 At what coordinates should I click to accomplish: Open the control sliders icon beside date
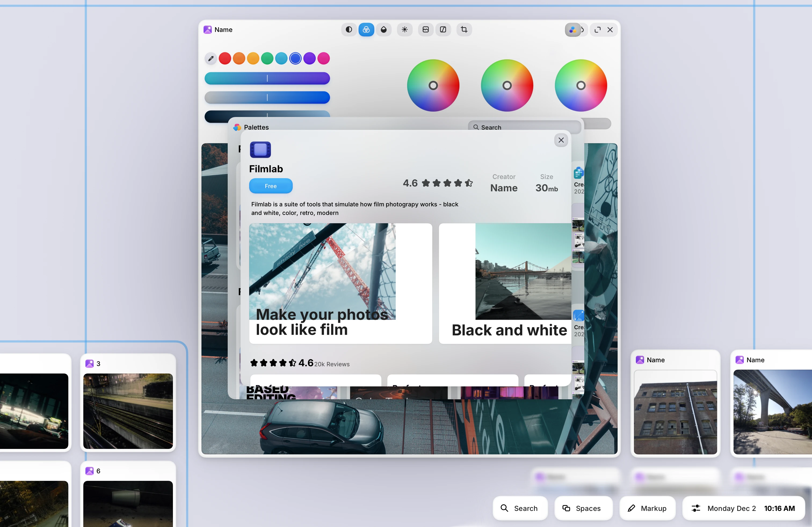(696, 508)
